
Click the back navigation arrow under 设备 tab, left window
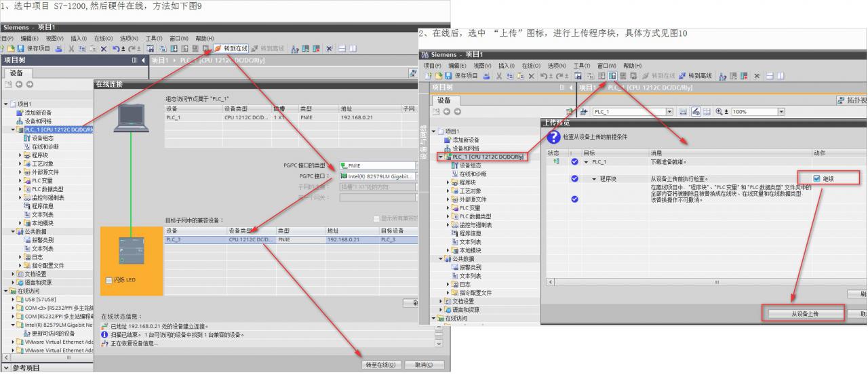pos(20,85)
